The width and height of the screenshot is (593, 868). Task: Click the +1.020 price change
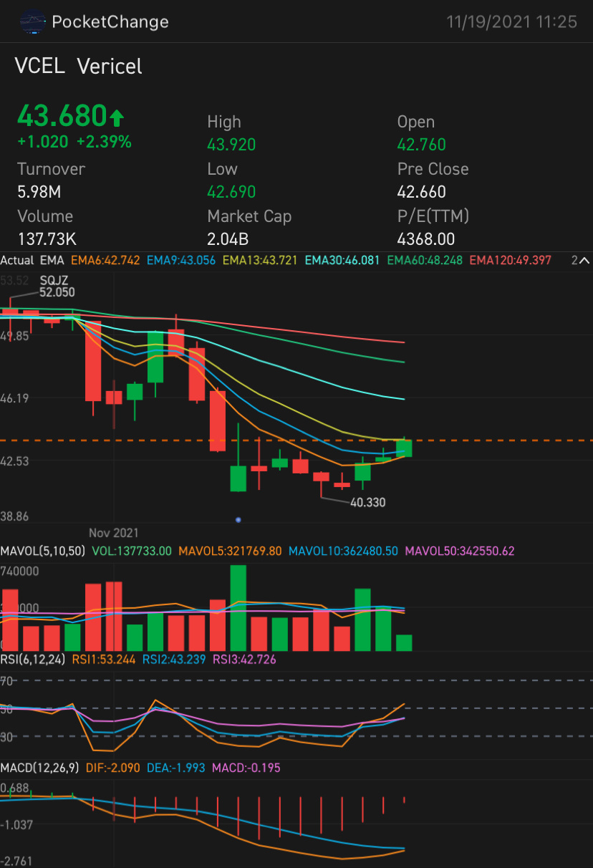(43, 142)
